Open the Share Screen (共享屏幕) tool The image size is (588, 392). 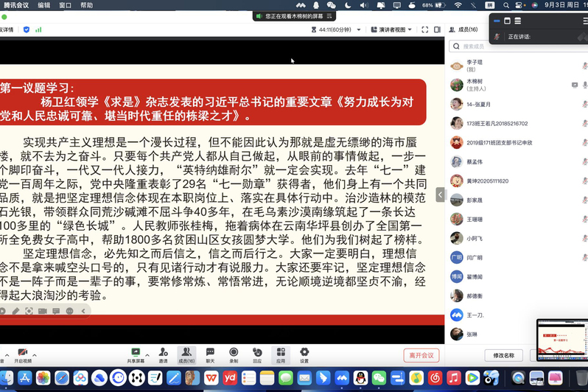(x=136, y=355)
